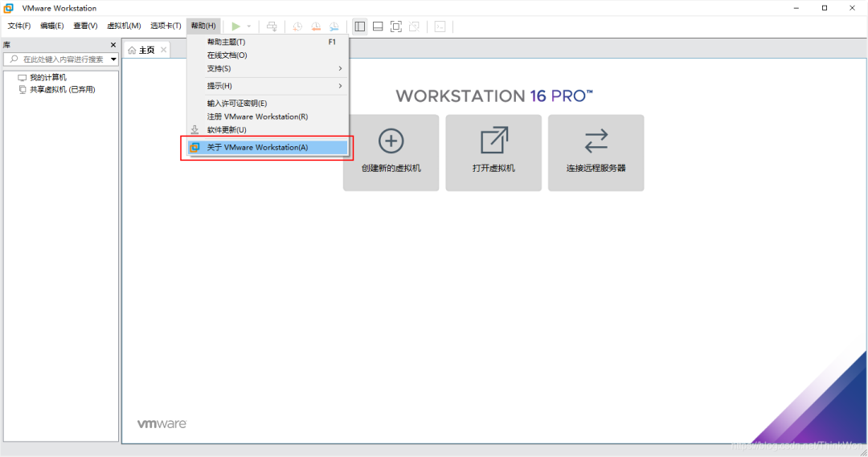Click the VMware Workstation title bar icon
The image size is (868, 457).
point(9,8)
